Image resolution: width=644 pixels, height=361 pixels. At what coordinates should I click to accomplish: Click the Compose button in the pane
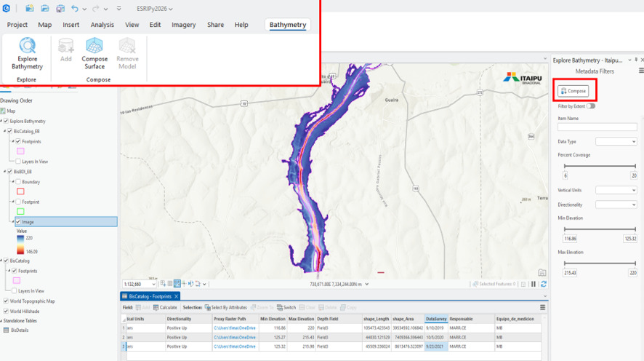573,91
